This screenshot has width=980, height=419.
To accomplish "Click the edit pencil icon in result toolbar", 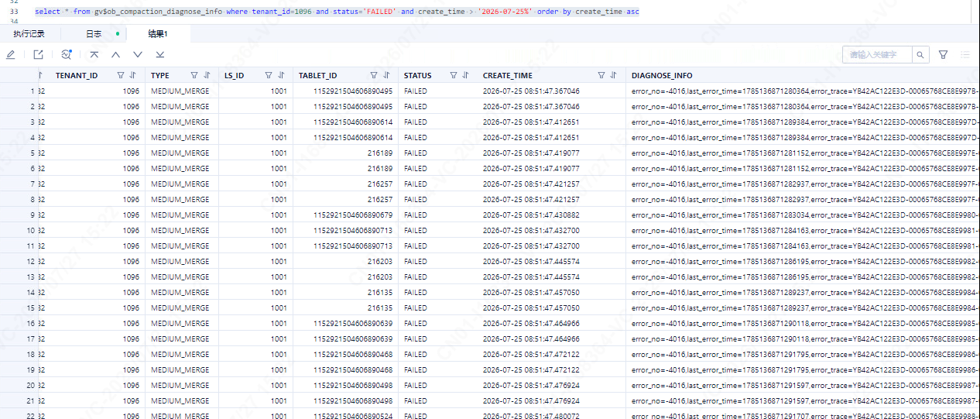I will tap(11, 55).
